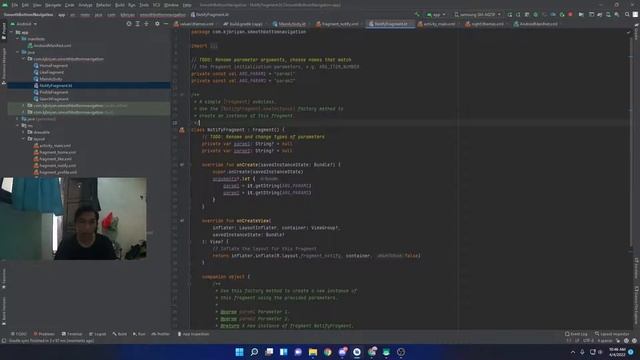Image resolution: width=640 pixels, height=360 pixels.
Task: Open the Navigate menu
Action: coord(53,5)
